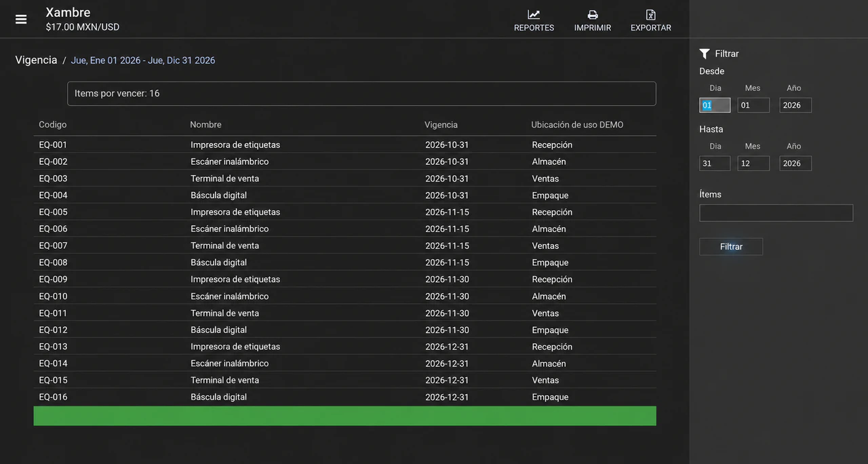Select row code EQ-014
The image size is (868, 464).
(53, 363)
